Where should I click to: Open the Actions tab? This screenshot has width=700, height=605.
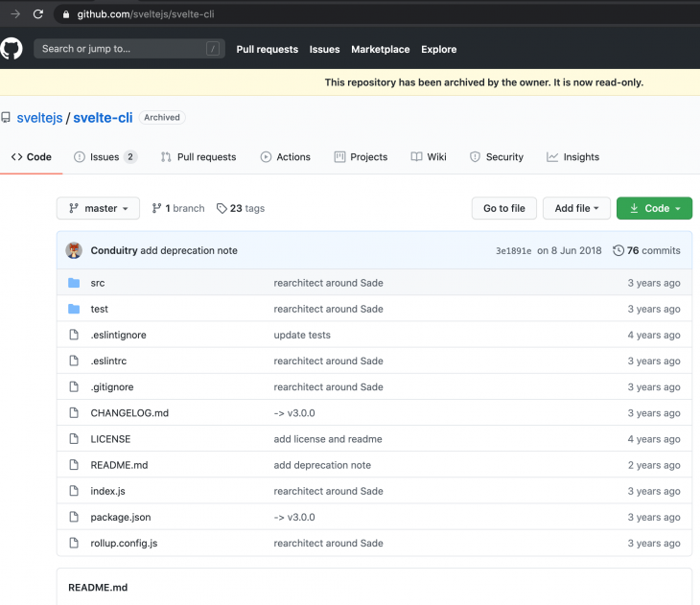point(285,157)
